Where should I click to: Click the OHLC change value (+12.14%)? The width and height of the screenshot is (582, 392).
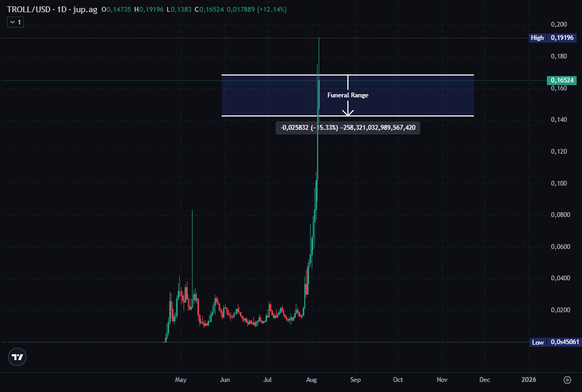point(272,9)
